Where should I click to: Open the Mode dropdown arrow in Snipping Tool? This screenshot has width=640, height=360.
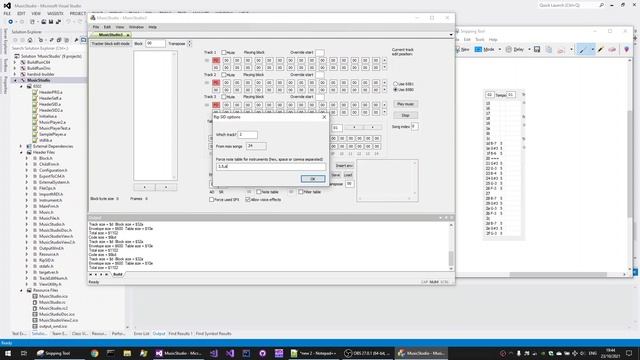[500, 49]
